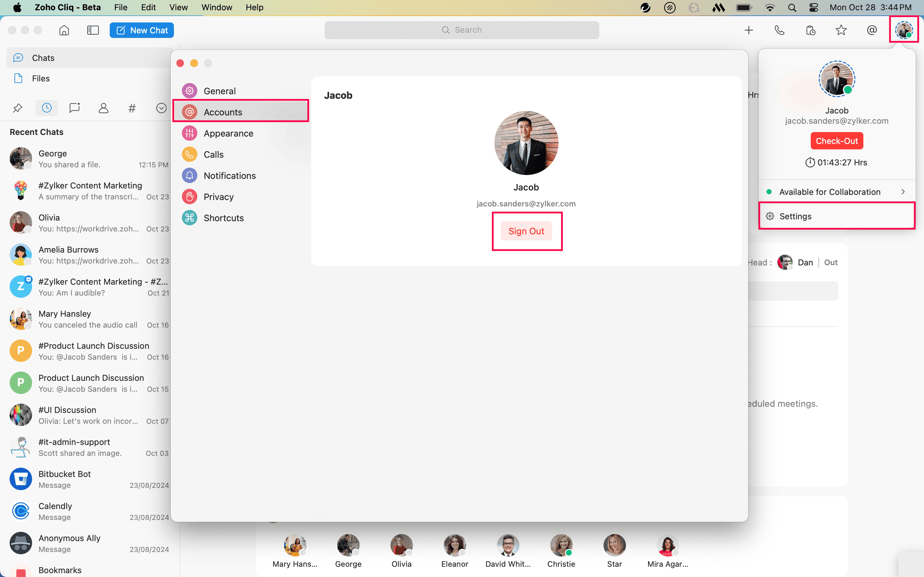Toggle the sidebar panel icon
Image resolution: width=924 pixels, height=577 pixels.
point(93,30)
